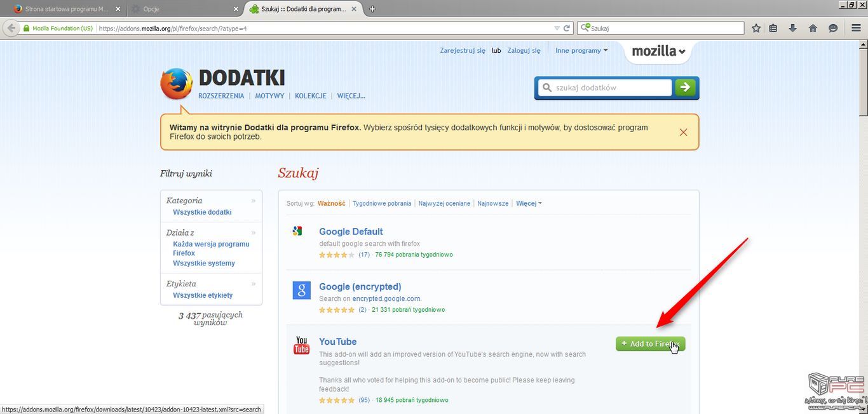Click the "3 437 pasujących wyników" text
Viewport: 868px width, 414px height.
tap(211, 319)
